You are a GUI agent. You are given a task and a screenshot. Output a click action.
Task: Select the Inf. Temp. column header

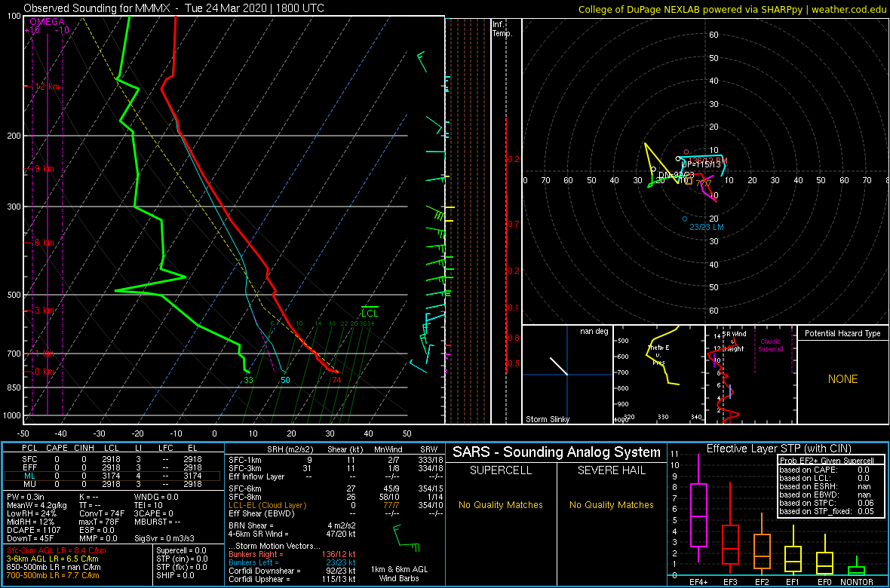click(503, 29)
